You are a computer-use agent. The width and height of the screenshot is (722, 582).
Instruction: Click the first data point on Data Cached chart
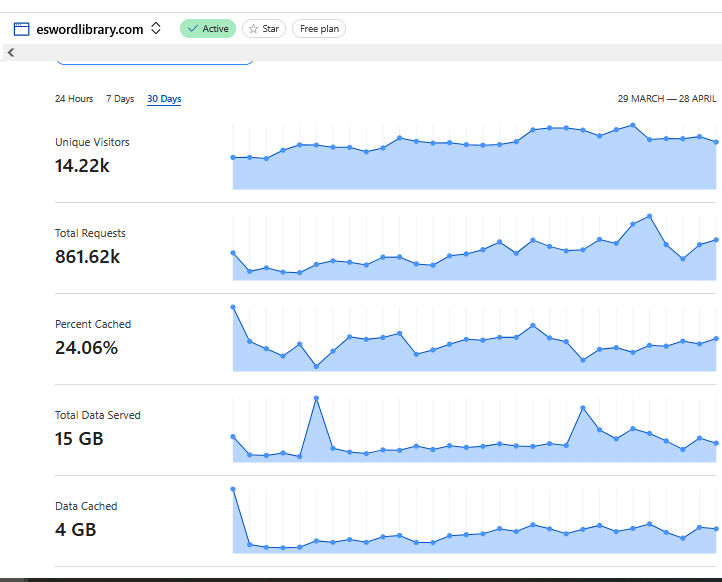[233, 489]
